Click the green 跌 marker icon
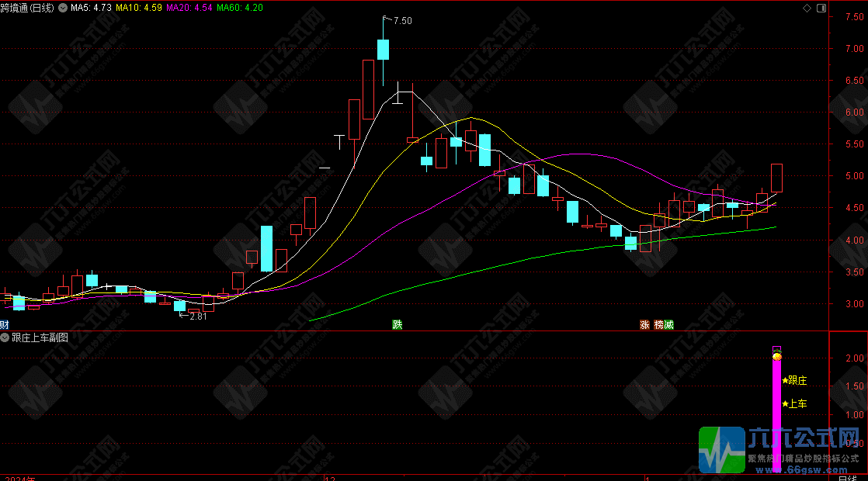The height and width of the screenshot is (481, 868). coord(398,325)
